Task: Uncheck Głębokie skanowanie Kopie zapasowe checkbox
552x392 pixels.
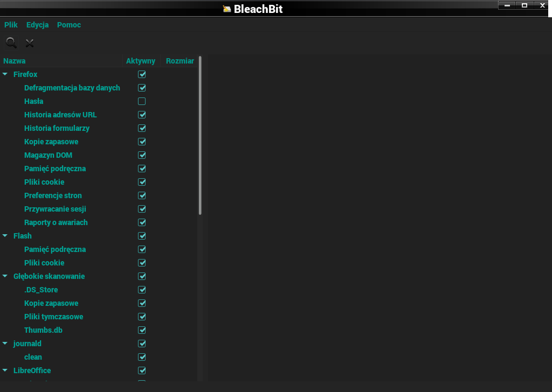Action: pyautogui.click(x=142, y=303)
